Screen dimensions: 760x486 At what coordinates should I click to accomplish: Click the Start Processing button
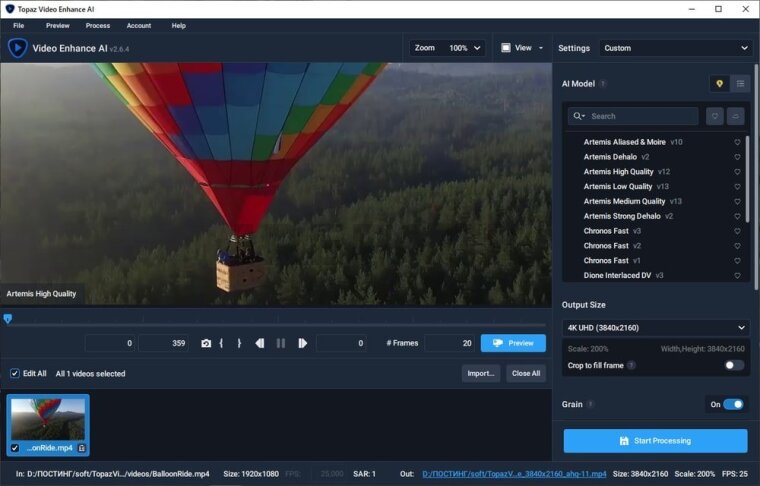tap(655, 440)
